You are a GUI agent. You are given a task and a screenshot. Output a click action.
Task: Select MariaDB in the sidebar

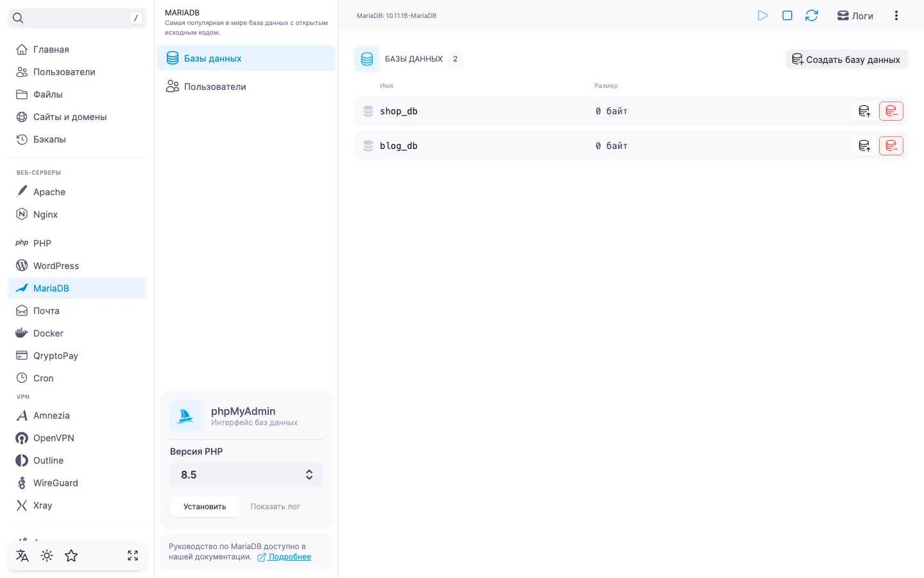pyautogui.click(x=77, y=288)
